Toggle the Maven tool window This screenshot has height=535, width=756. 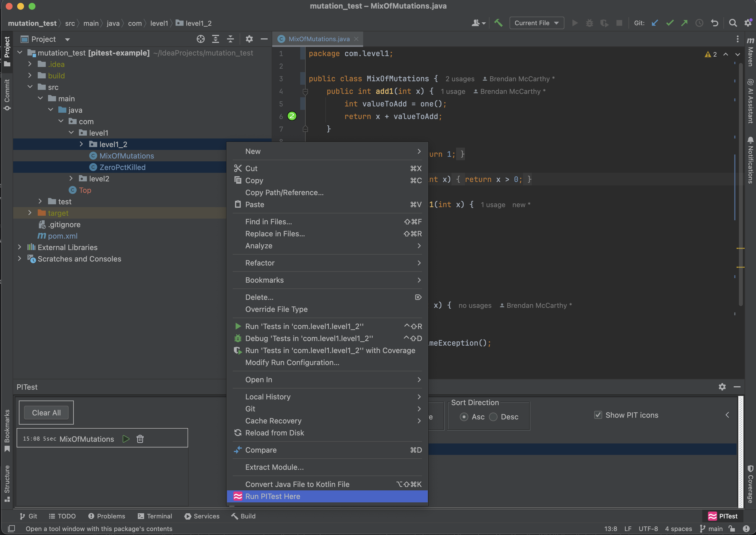pos(750,52)
